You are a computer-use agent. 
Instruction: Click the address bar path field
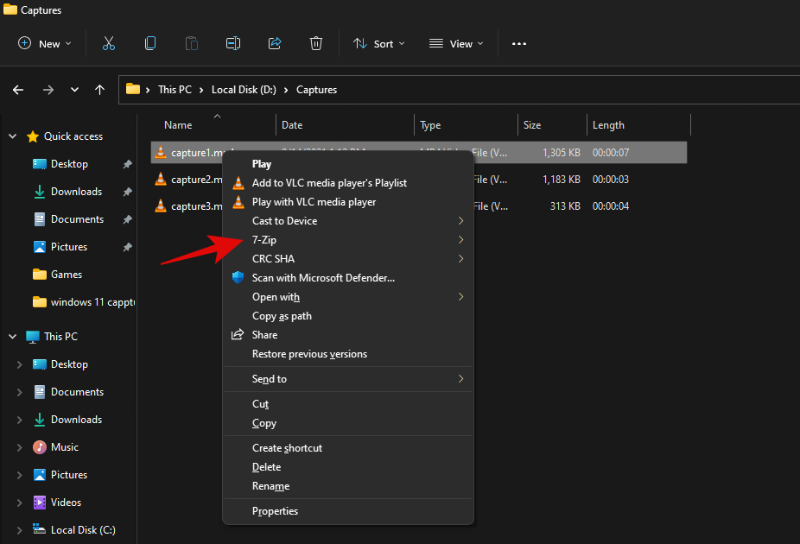[500, 90]
